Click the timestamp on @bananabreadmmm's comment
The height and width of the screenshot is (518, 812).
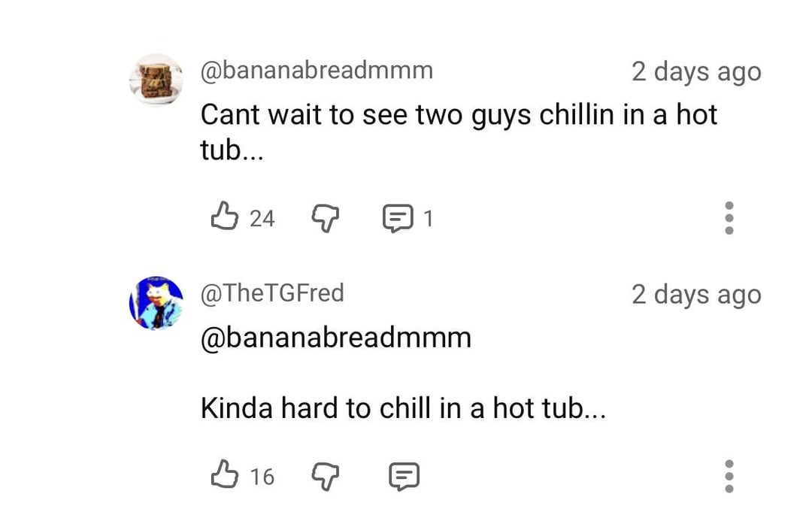pyautogui.click(x=695, y=72)
